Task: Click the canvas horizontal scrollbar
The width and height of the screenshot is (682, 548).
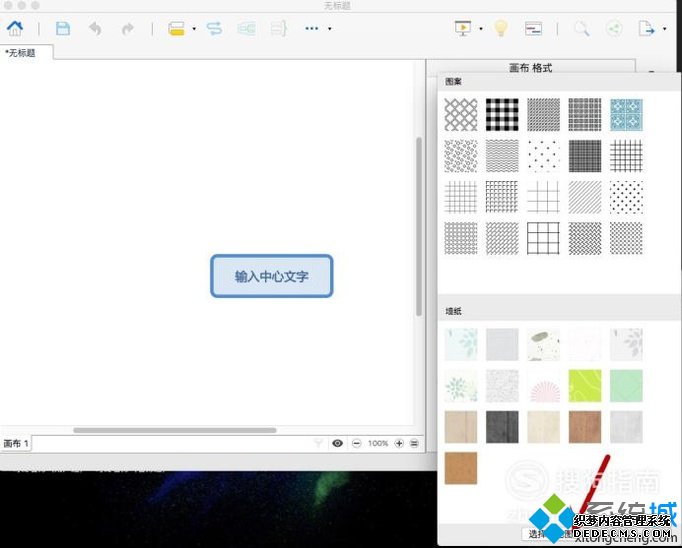Action: [x=175, y=430]
